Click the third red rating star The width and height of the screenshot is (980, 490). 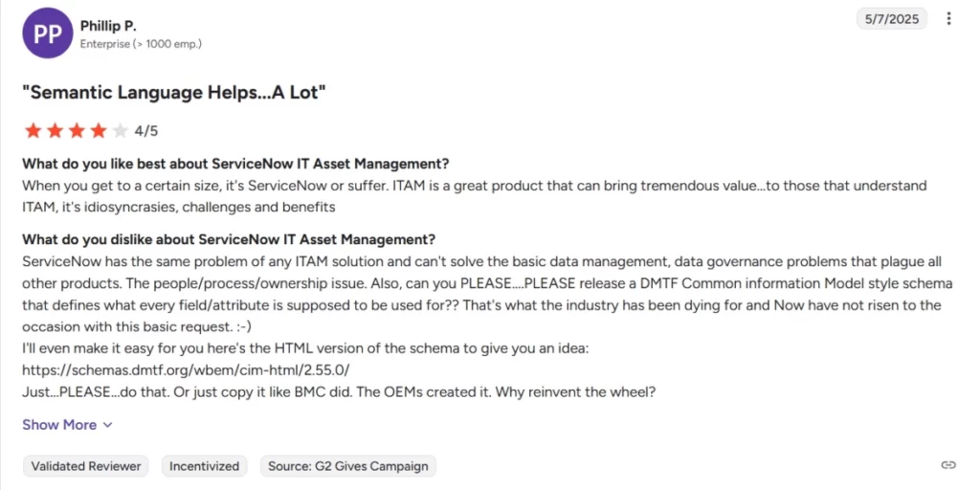click(76, 131)
